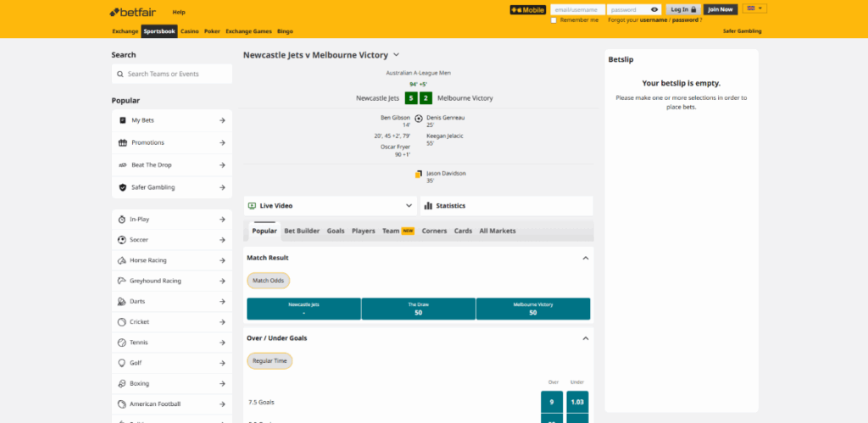The image size is (868, 423).
Task: Select the Regular Time pill
Action: [270, 361]
